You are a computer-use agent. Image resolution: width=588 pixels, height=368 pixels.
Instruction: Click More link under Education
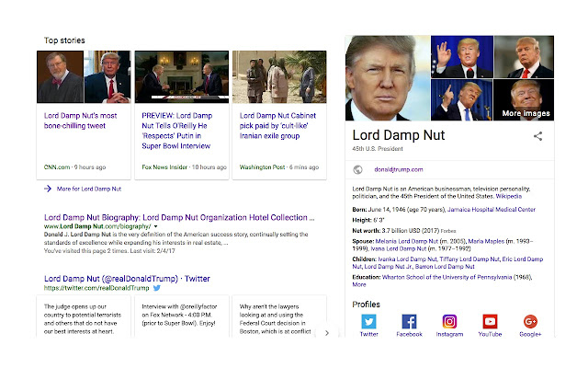pyautogui.click(x=359, y=284)
